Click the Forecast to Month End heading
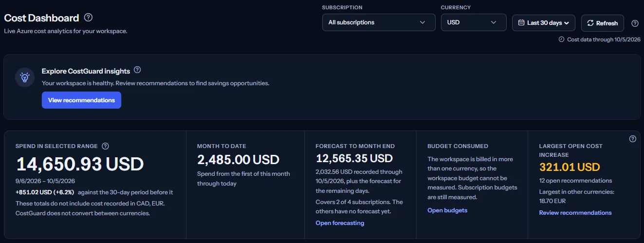644x243 pixels. [x=355, y=146]
